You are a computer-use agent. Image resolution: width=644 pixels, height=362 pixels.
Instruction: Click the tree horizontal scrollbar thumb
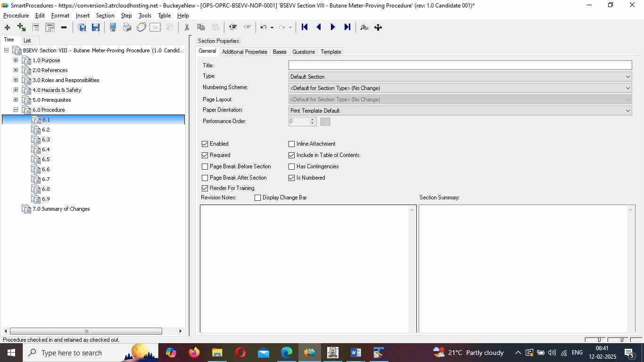coord(86,331)
